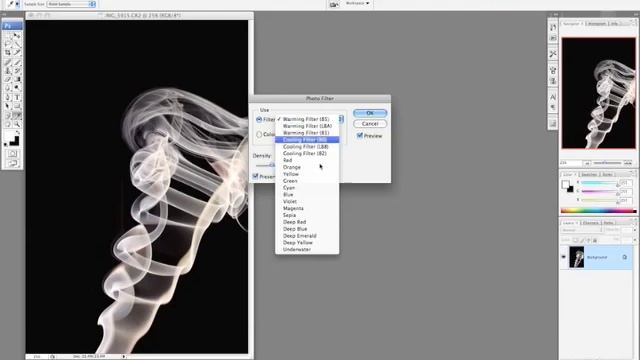Screen dimensions: 640x360
Task: Pick Sepia from the filter list
Action: point(307,215)
